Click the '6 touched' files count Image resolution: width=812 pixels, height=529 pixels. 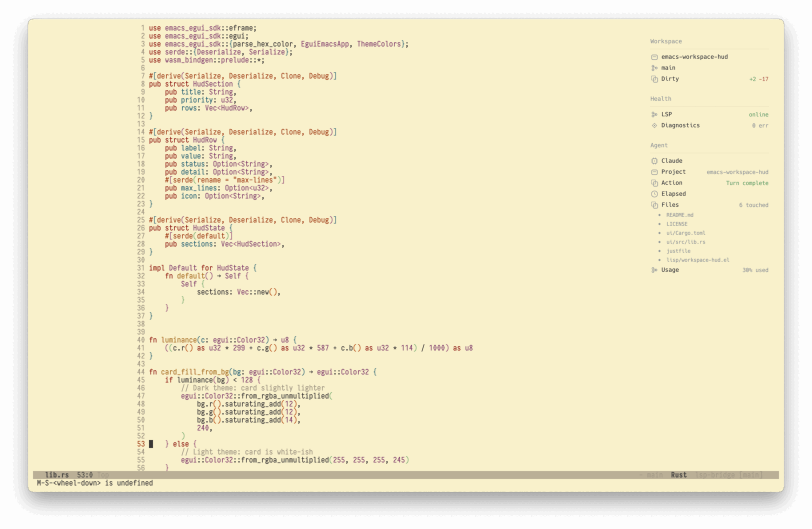[753, 205]
